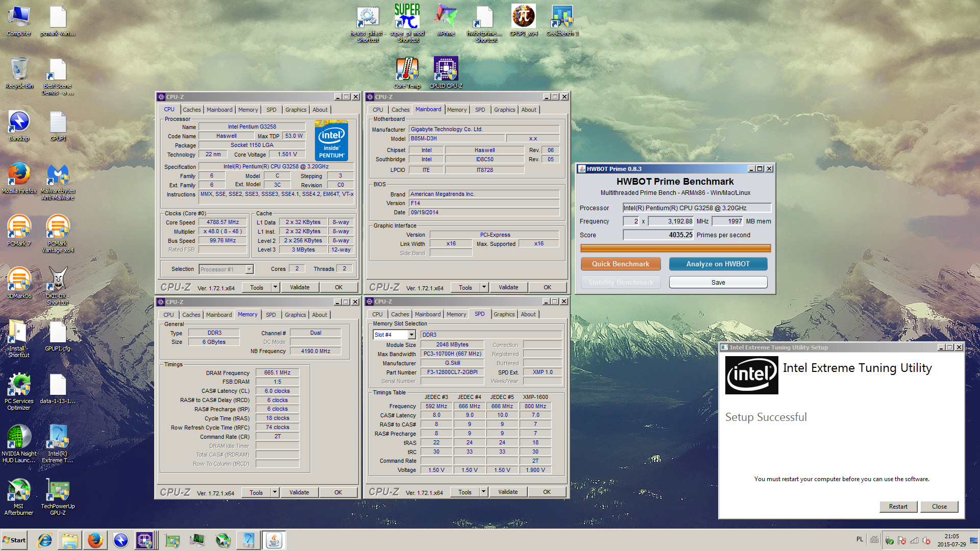Open the wPrime desktop icon
The height and width of the screenshot is (551, 980).
point(446,20)
